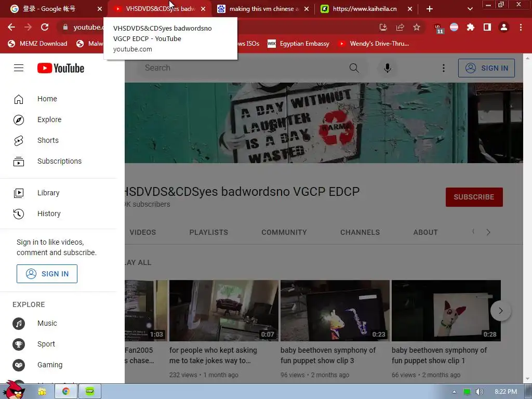Open the green taskbar application icon
This screenshot has width=532, height=399.
pos(89,392)
